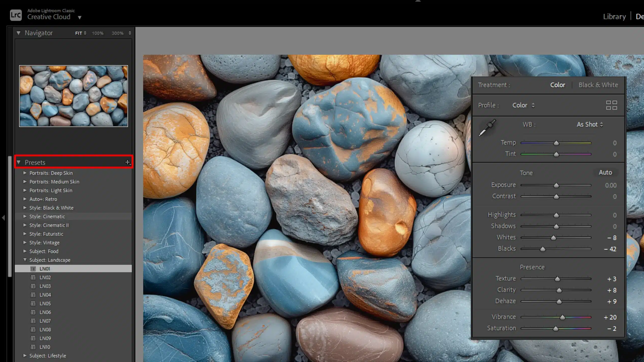The width and height of the screenshot is (644, 362).
Task: Apply the LN01 preset
Action: coord(73,269)
